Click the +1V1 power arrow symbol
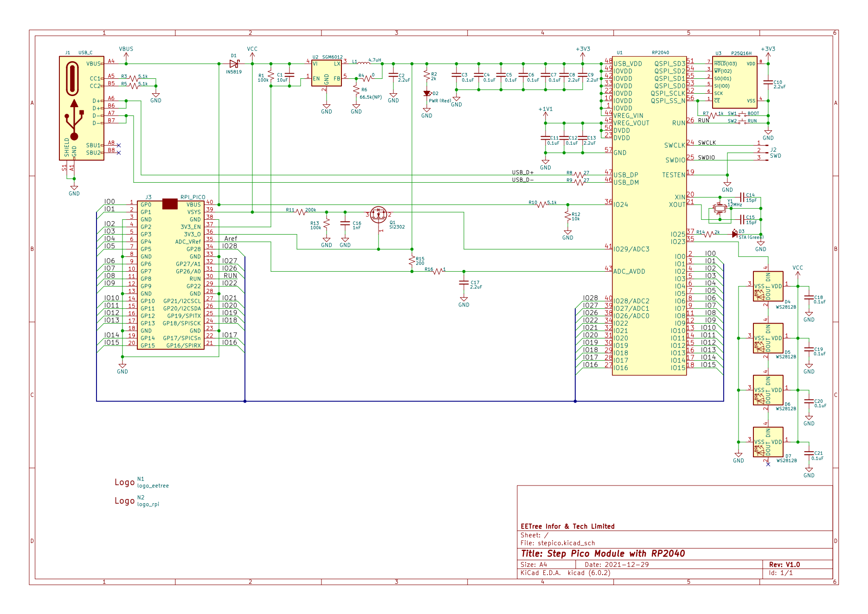The image size is (868, 614). click(x=546, y=115)
